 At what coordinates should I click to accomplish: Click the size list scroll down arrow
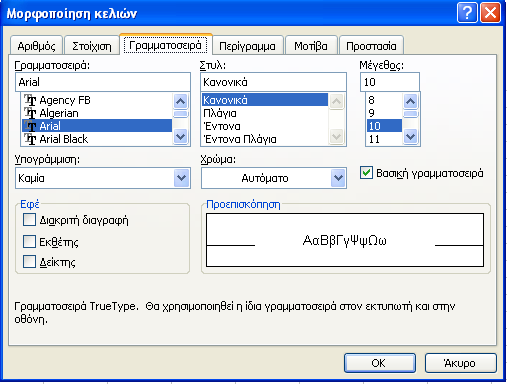(x=410, y=136)
